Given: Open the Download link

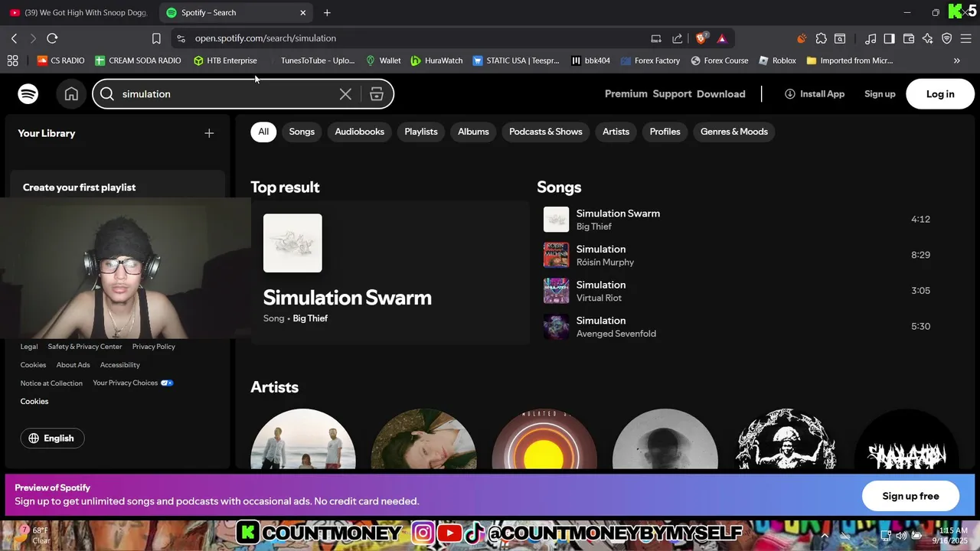Looking at the screenshot, I should click(x=721, y=93).
